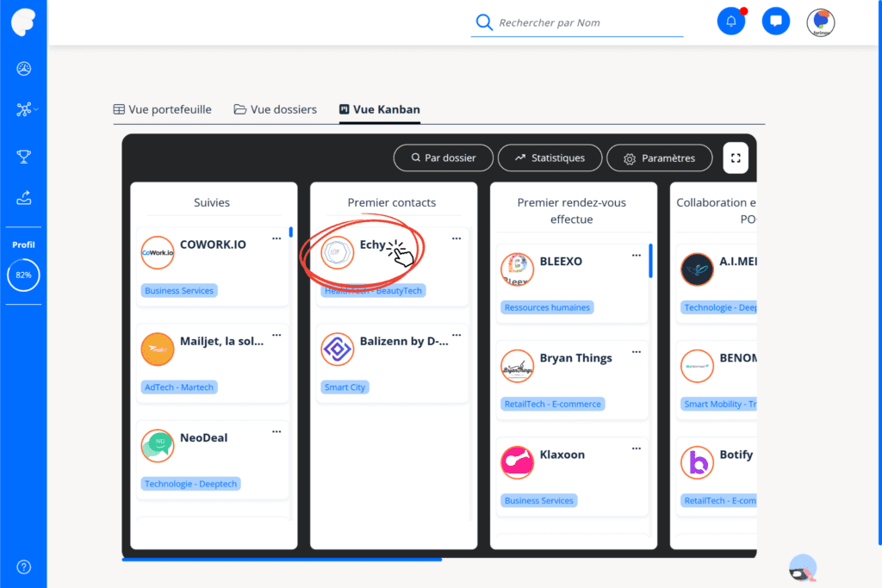Select the Vue Kanban tab
This screenshot has height=588, width=882.
tap(380, 109)
